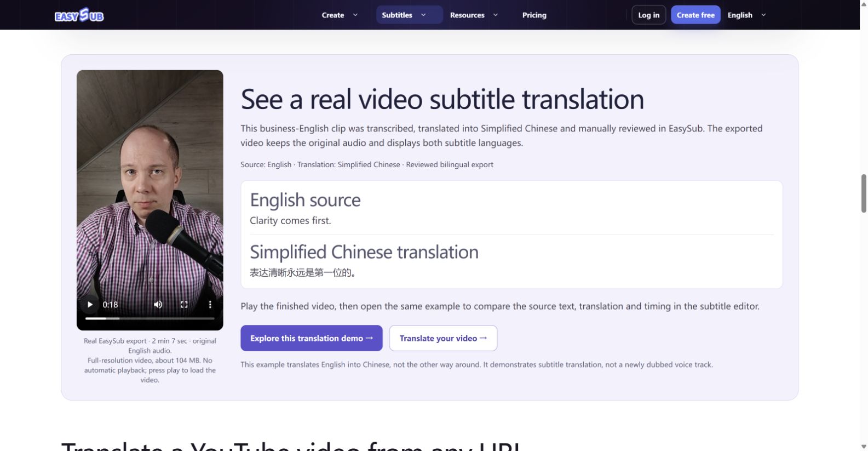This screenshot has width=868, height=451.
Task: Open the EasySub logo homepage
Action: click(79, 15)
